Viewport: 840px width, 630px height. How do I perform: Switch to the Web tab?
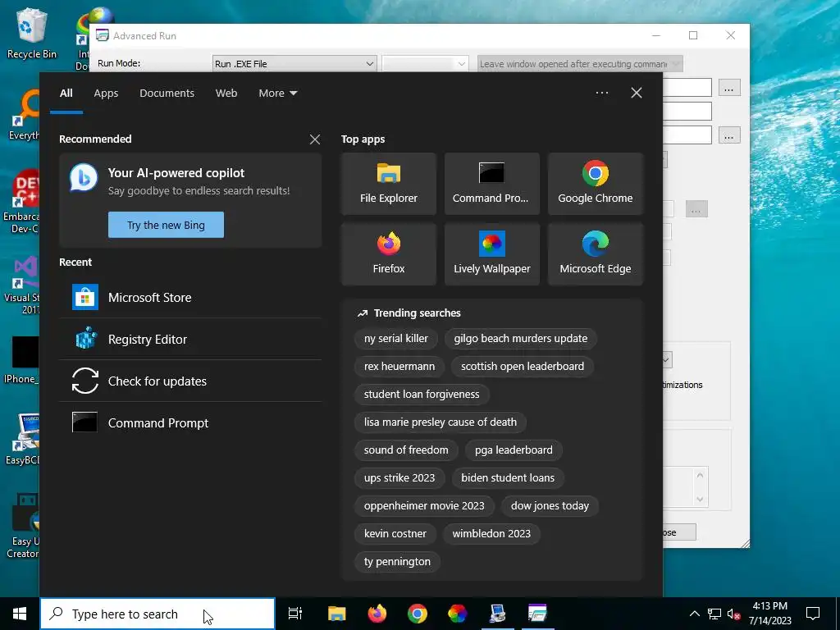(x=226, y=94)
